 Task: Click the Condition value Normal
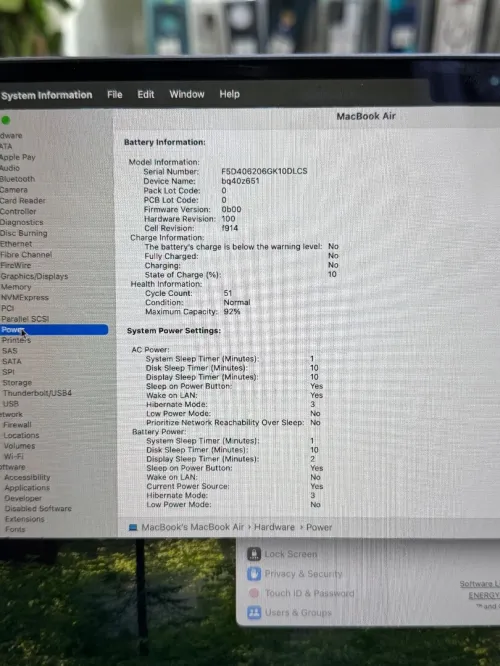coord(237,302)
